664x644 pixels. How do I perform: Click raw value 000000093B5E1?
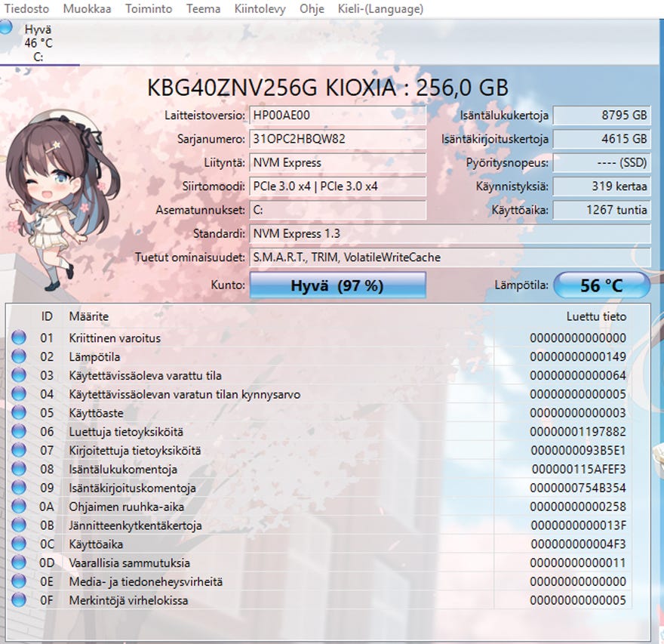click(579, 451)
